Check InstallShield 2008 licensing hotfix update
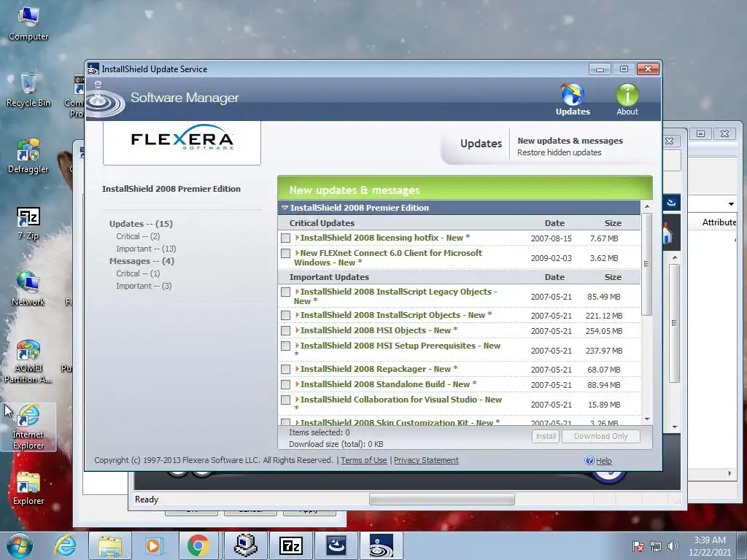Screen dimensions: 747x560 pyautogui.click(x=285, y=238)
